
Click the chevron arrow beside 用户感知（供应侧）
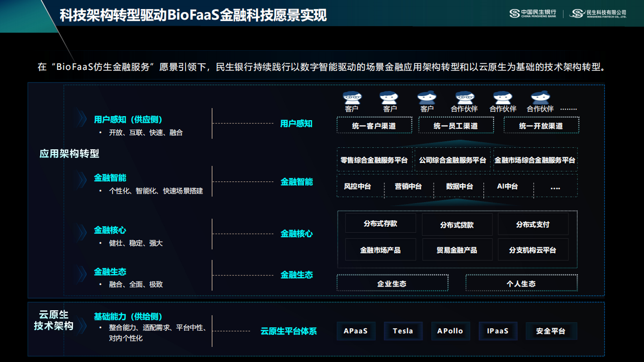(x=80, y=118)
